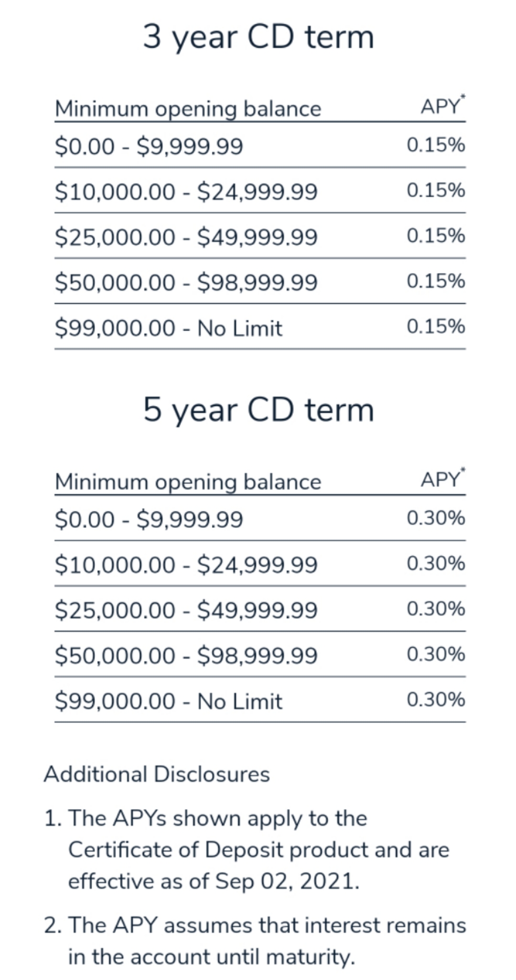Select the 3 year table's "Minimum opening balance" header

[x=188, y=108]
